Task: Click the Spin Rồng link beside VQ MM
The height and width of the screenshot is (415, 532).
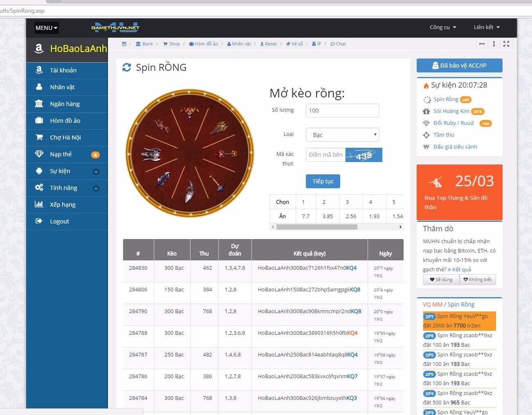Action: point(461,304)
